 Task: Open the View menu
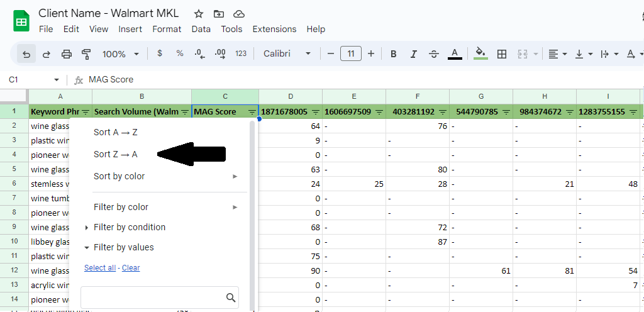point(99,29)
